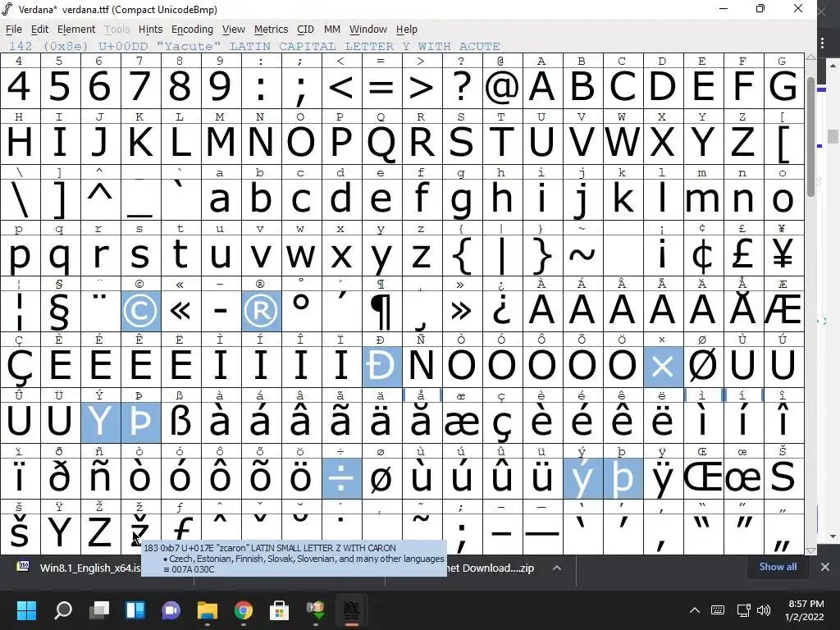840x630 pixels.
Task: Open Task View from taskbar
Action: (x=99, y=609)
